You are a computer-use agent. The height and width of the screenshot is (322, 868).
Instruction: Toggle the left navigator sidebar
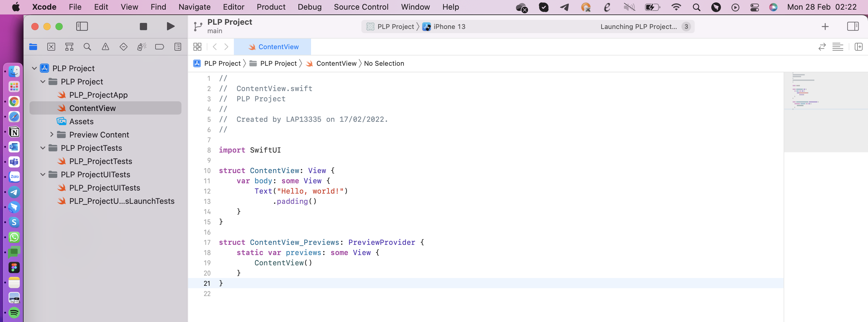pyautogui.click(x=82, y=26)
